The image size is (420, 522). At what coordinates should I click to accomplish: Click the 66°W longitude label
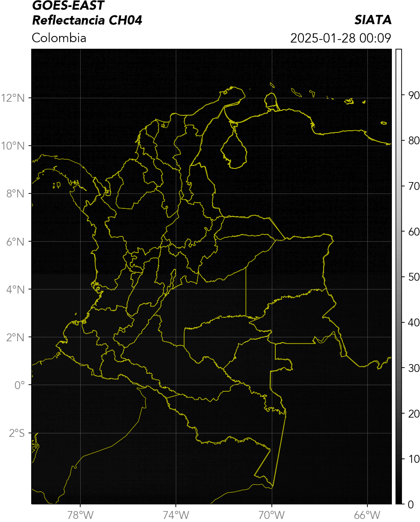tap(367, 515)
